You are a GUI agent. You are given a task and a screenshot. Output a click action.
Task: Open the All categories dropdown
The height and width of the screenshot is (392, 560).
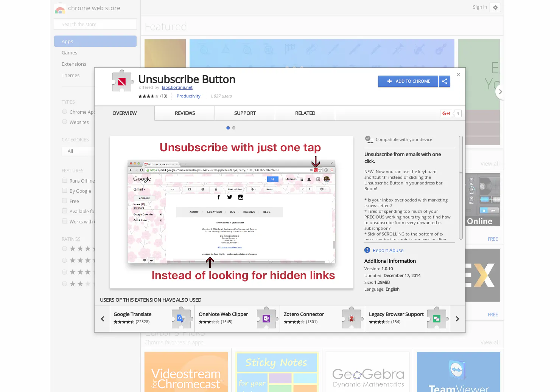pyautogui.click(x=78, y=151)
